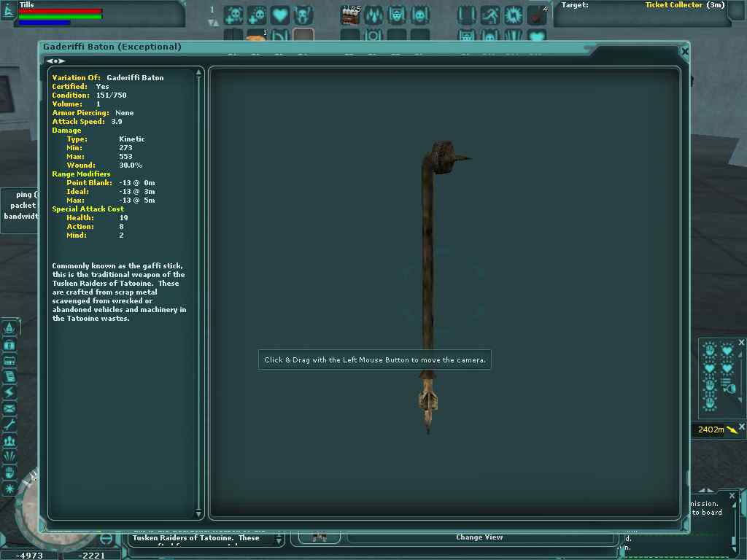Click the Y coordinate -2221 readout

(x=91, y=555)
